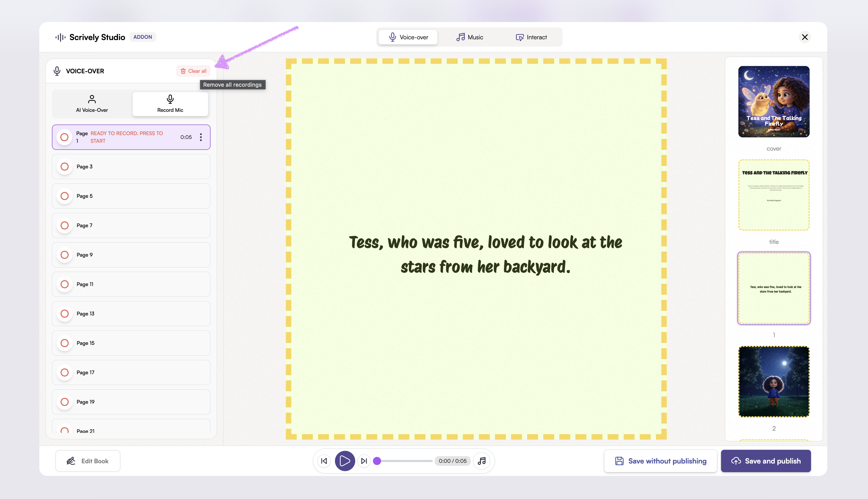
Task: Start recording on Page 13
Action: [x=64, y=314]
